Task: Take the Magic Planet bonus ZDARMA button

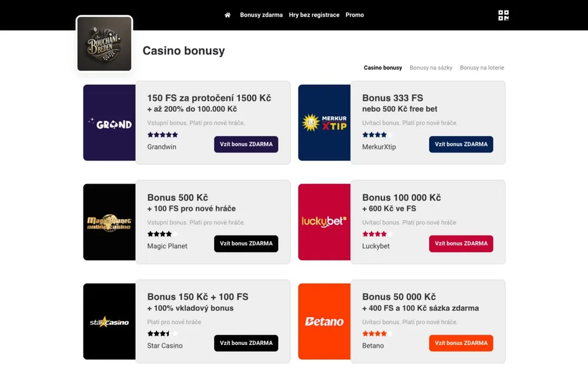Action: click(246, 244)
